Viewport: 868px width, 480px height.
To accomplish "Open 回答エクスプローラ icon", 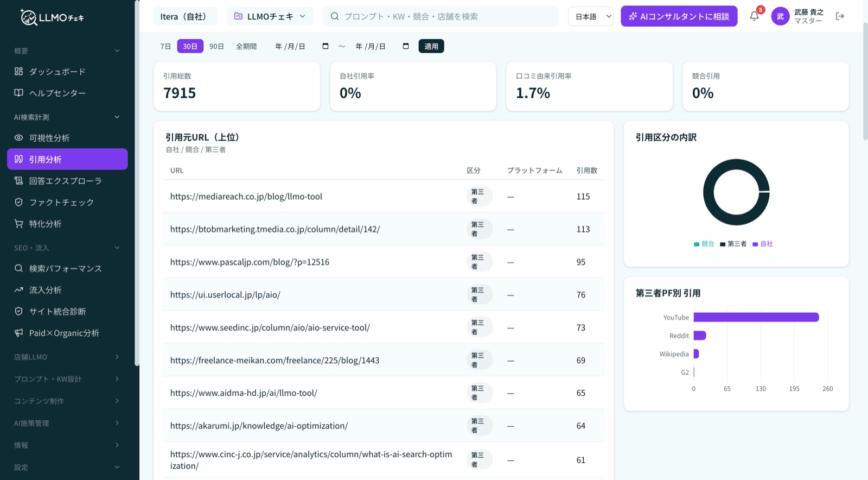I will [18, 181].
